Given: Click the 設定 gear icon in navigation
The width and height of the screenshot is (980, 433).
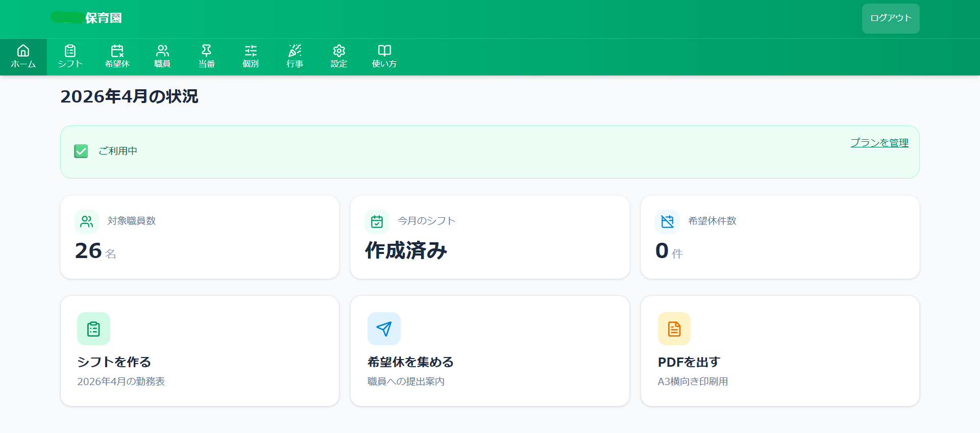Looking at the screenshot, I should coord(339,50).
